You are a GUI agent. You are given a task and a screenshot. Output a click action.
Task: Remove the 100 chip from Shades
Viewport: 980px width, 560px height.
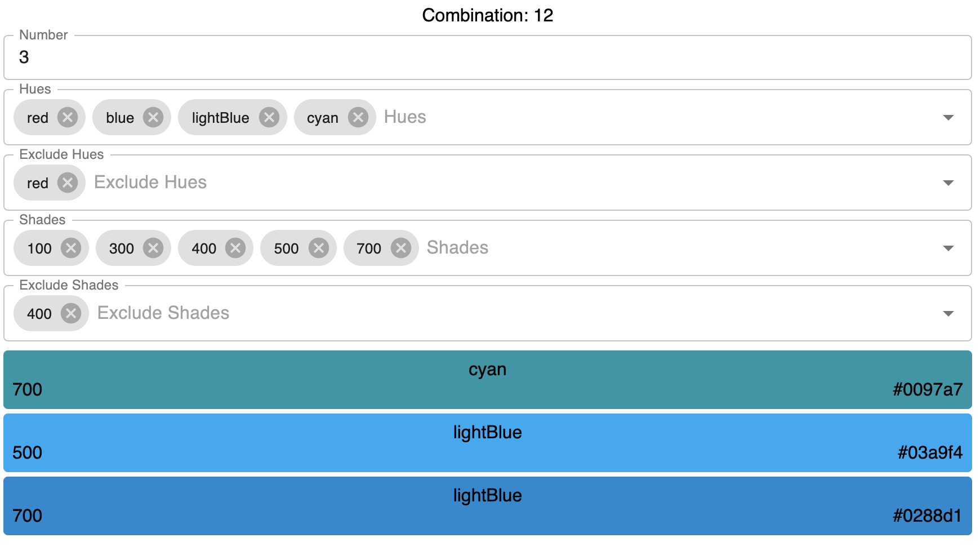click(x=70, y=248)
